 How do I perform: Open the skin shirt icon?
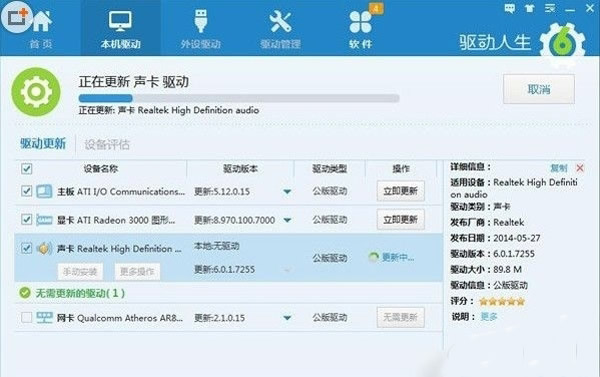click(530, 8)
